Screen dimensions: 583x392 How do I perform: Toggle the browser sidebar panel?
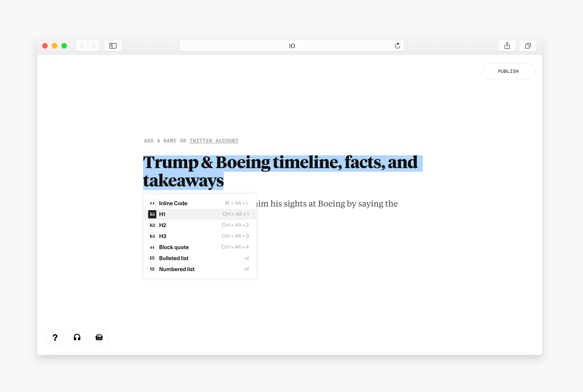click(x=113, y=46)
